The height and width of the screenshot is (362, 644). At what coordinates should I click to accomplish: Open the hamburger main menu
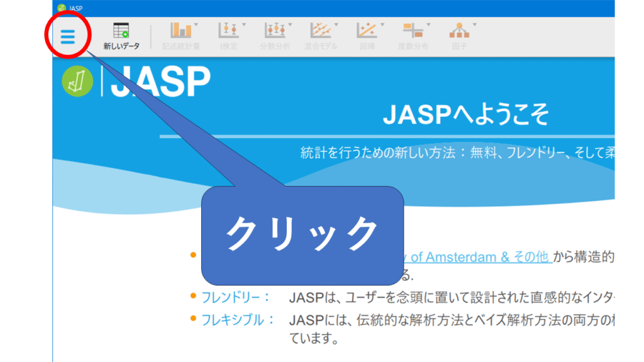point(68,36)
